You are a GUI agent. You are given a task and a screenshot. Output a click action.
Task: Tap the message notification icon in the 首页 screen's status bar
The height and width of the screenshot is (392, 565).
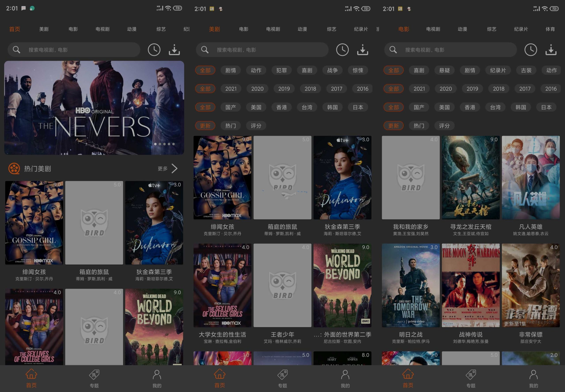24,8
